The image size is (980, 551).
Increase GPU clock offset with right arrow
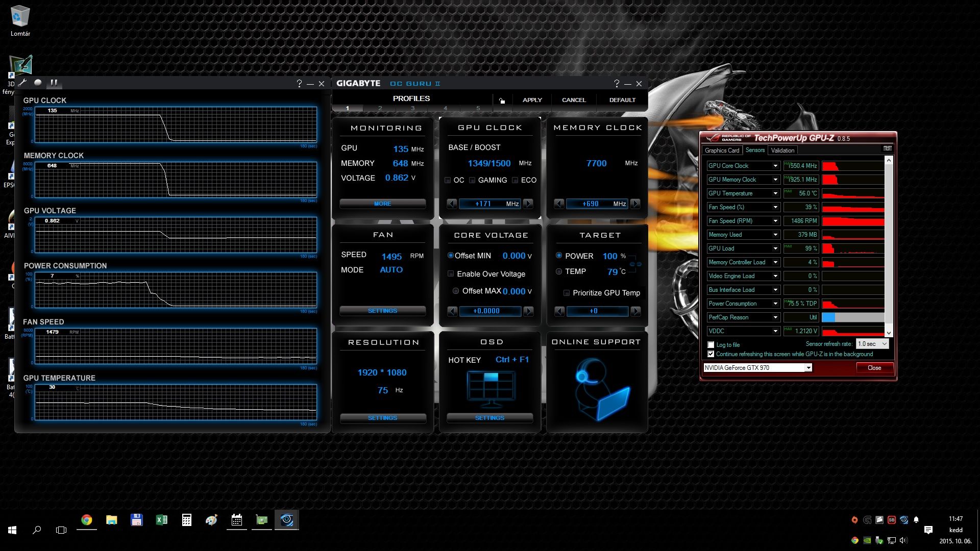click(528, 204)
